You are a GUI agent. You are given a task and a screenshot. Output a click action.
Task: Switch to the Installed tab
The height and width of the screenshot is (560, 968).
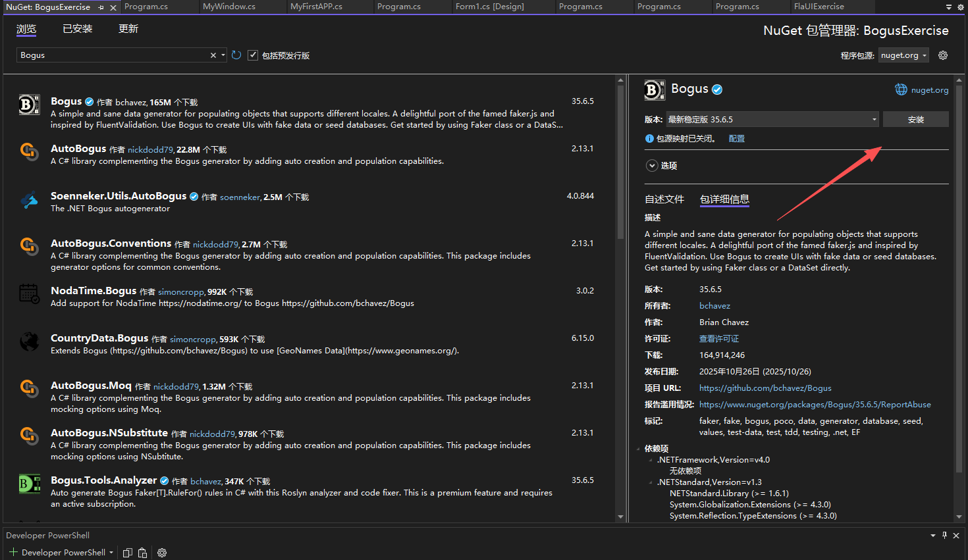(78, 29)
